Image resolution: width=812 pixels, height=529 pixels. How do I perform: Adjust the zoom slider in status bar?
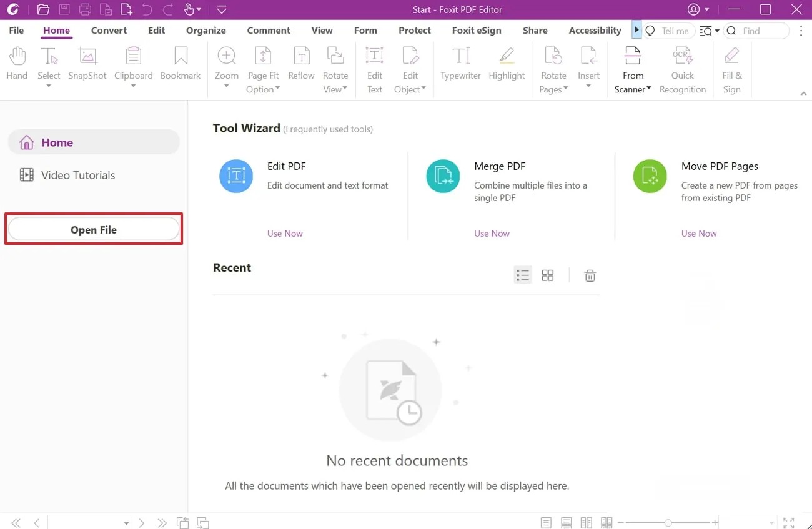(668, 522)
